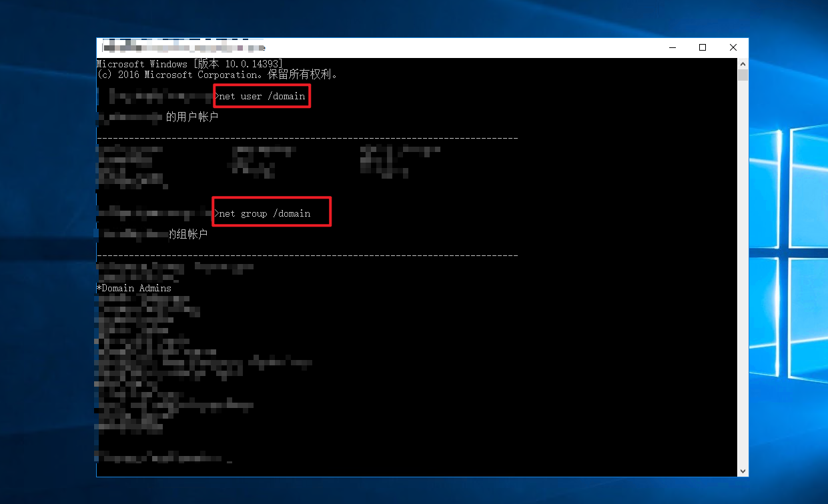Click the 'Microsoft Windows [版本 10.0.14393]' line
Screen dimensions: 828x504
click(x=189, y=64)
